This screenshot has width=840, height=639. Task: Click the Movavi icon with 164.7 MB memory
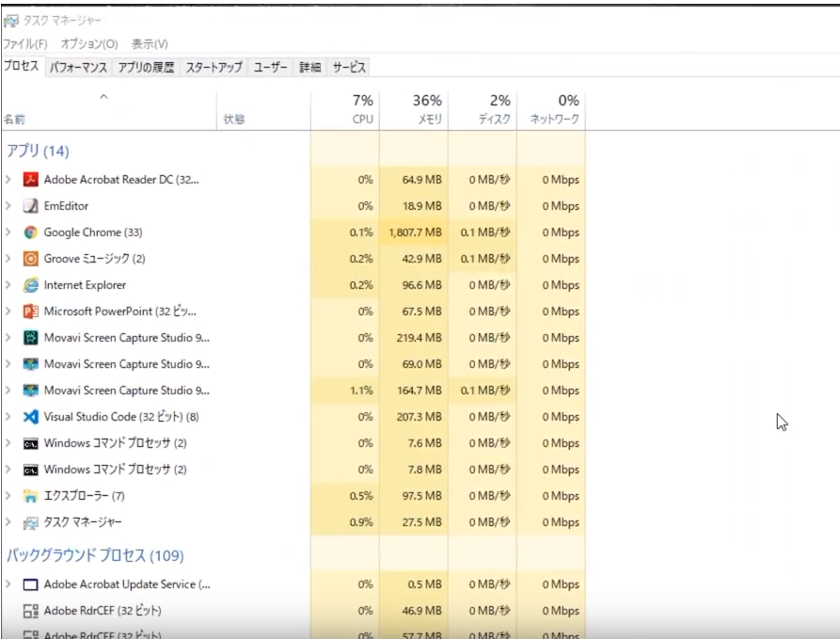tap(30, 390)
